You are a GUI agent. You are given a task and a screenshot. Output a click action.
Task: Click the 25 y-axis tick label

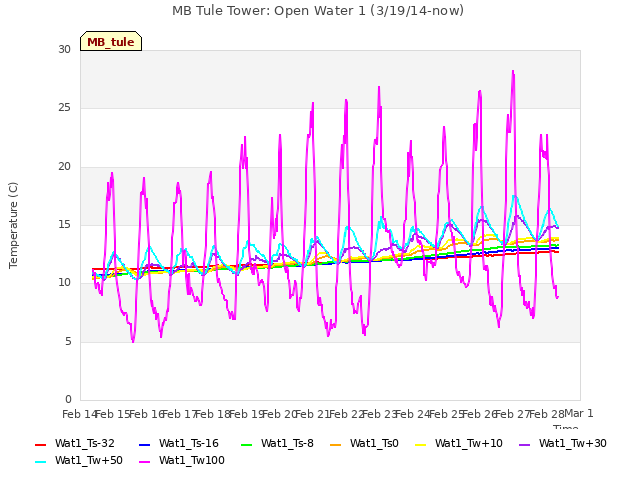pos(64,108)
